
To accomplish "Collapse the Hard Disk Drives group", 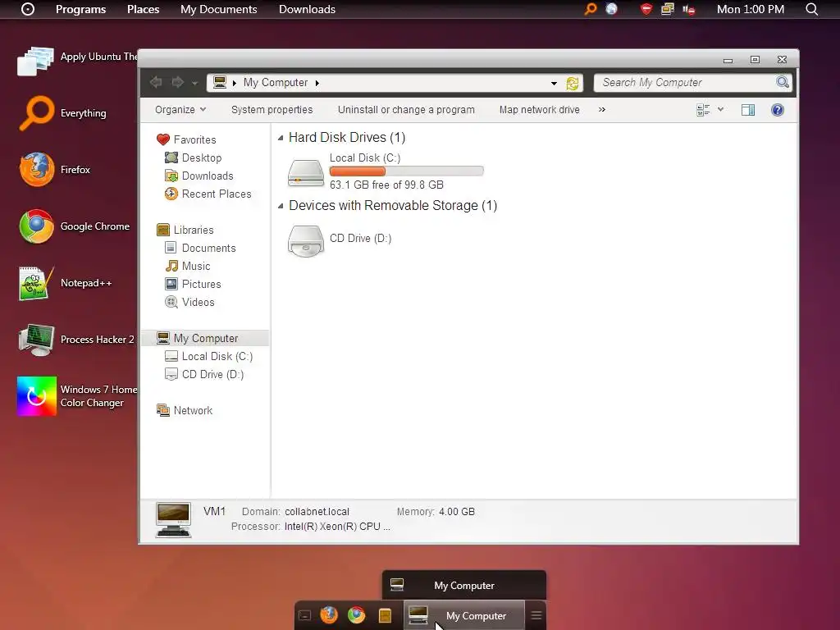I will coord(281,138).
